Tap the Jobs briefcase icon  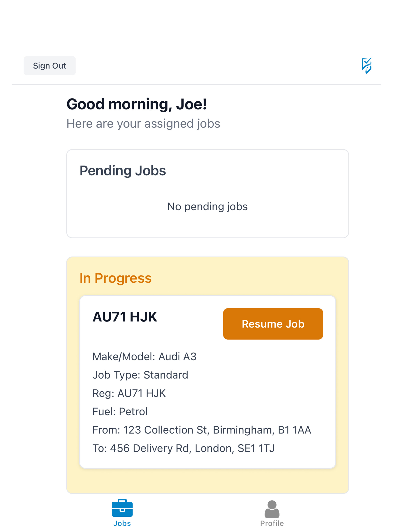point(122,508)
